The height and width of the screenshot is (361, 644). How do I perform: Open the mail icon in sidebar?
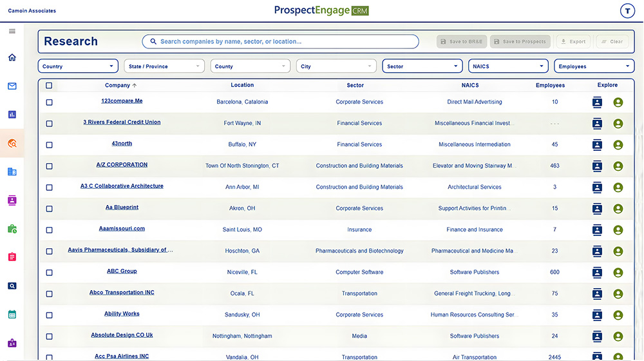(12, 86)
